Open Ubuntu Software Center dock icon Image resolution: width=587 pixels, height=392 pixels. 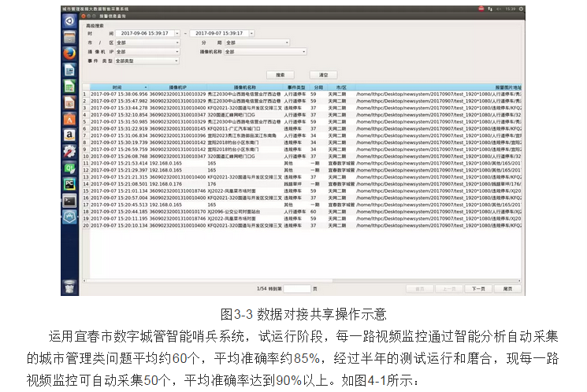click(69, 120)
